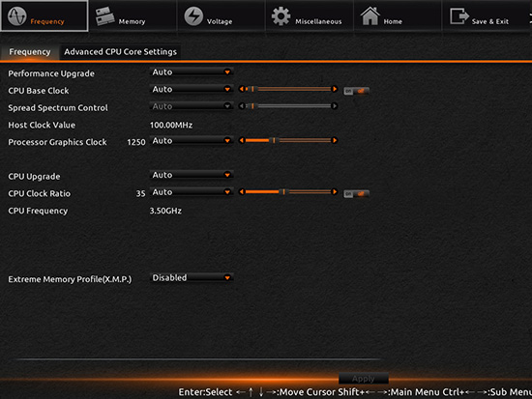Toggle the CPU Base Clock on/off switch

coord(356,91)
